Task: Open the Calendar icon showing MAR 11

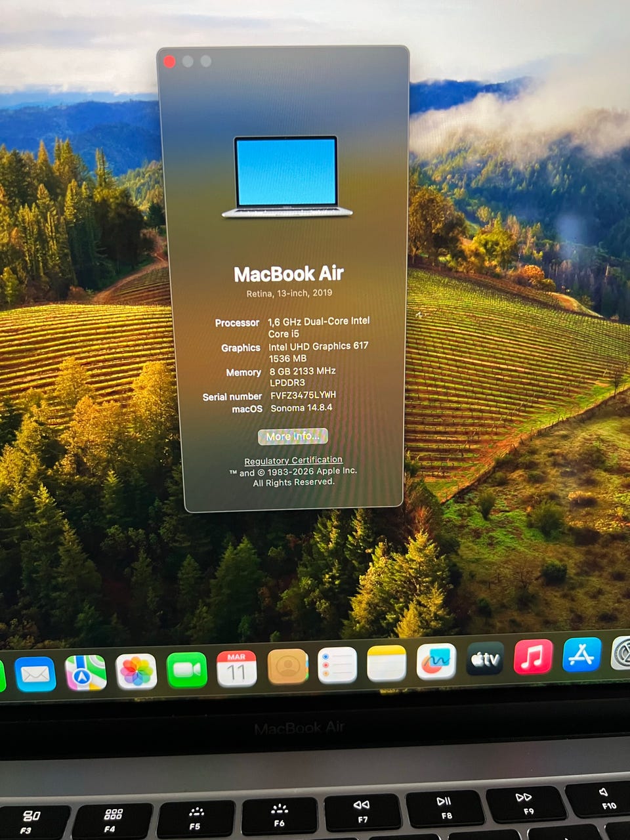Action: point(237,668)
